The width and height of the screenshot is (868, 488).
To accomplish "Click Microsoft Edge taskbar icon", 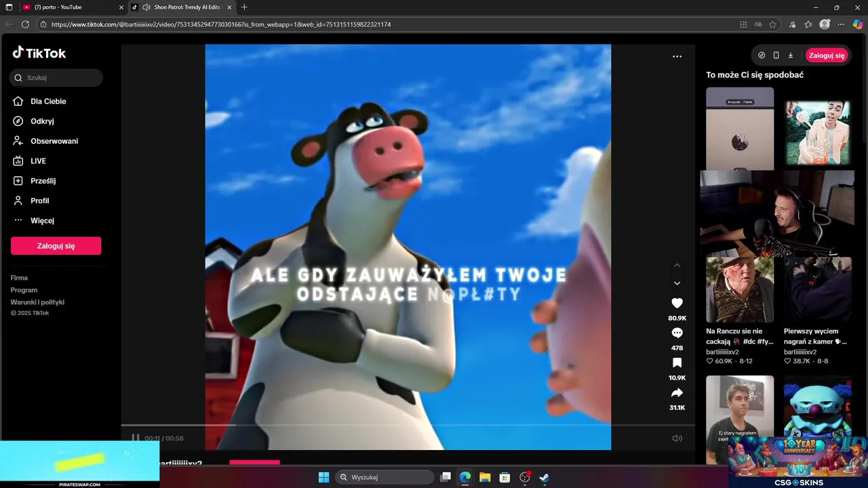I will [465, 477].
